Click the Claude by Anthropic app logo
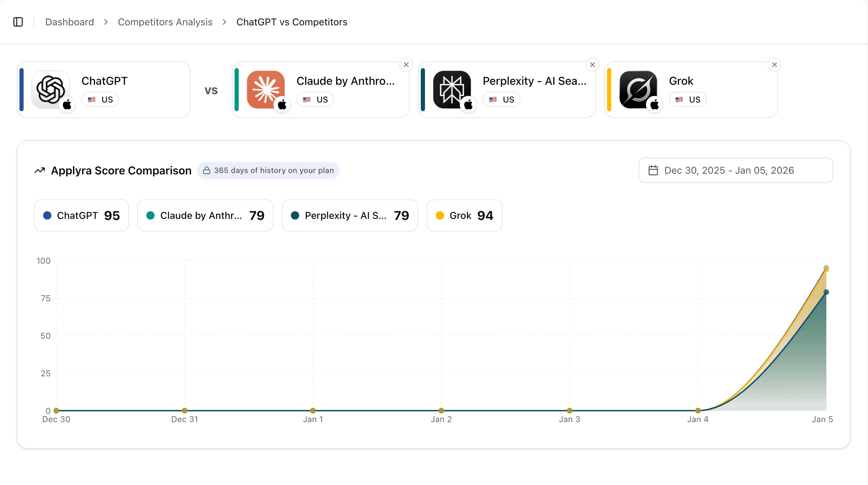 pyautogui.click(x=266, y=89)
